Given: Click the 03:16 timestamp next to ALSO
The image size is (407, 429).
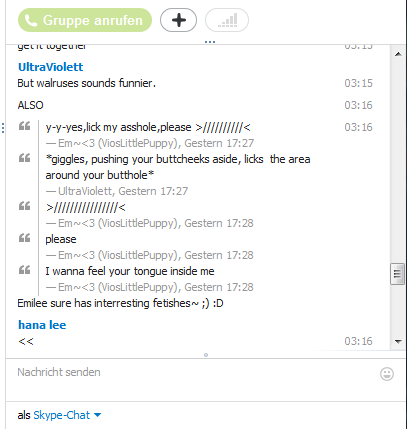Looking at the screenshot, I should pyautogui.click(x=358, y=105).
